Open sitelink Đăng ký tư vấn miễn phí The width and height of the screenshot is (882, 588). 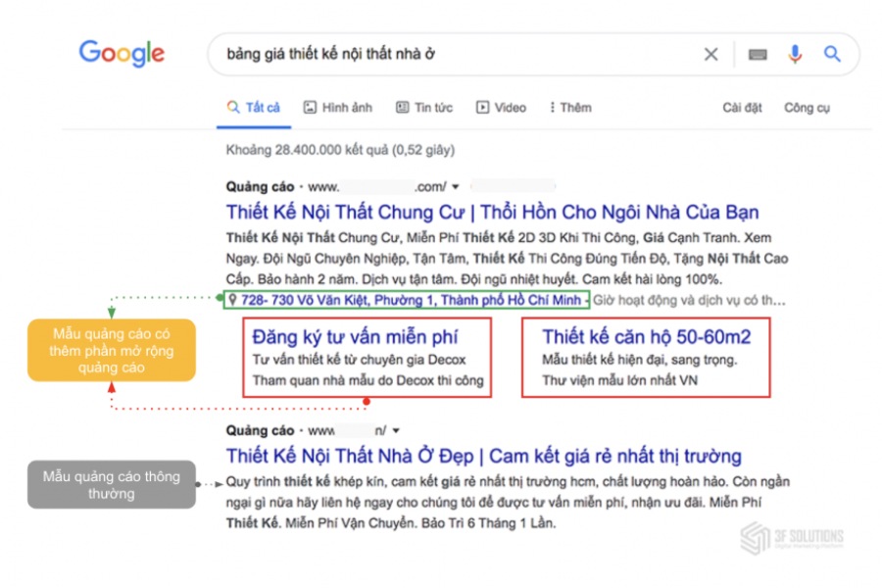pos(355,337)
